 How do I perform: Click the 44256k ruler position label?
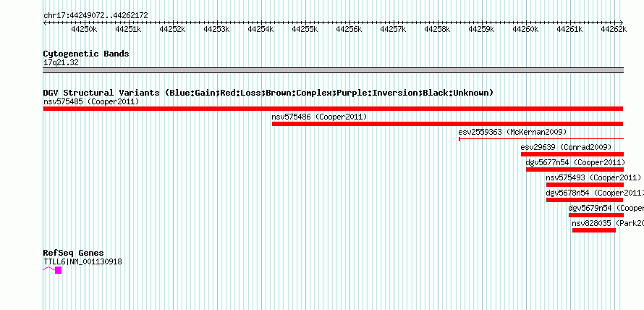point(349,30)
